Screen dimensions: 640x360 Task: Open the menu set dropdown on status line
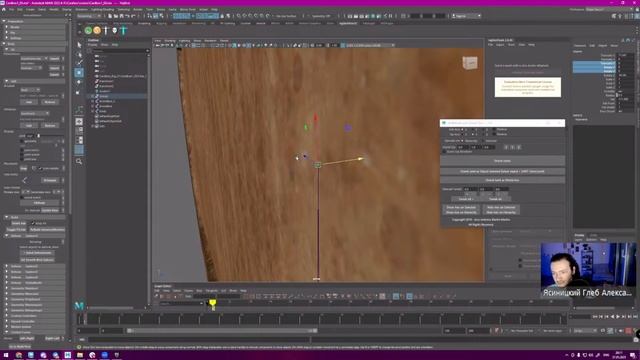89,16
